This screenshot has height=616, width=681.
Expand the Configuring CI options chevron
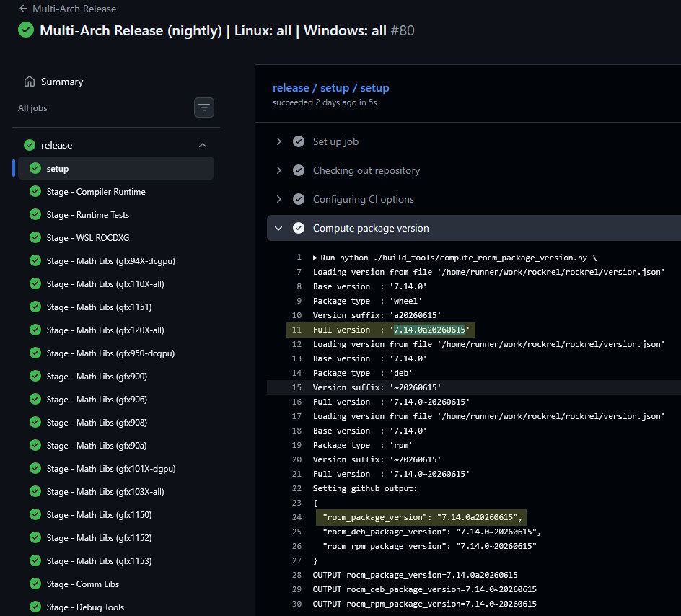[279, 199]
